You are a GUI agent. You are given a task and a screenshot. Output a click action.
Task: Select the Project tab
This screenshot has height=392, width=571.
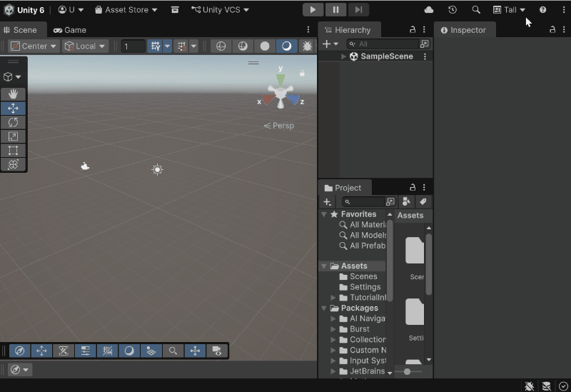click(343, 188)
